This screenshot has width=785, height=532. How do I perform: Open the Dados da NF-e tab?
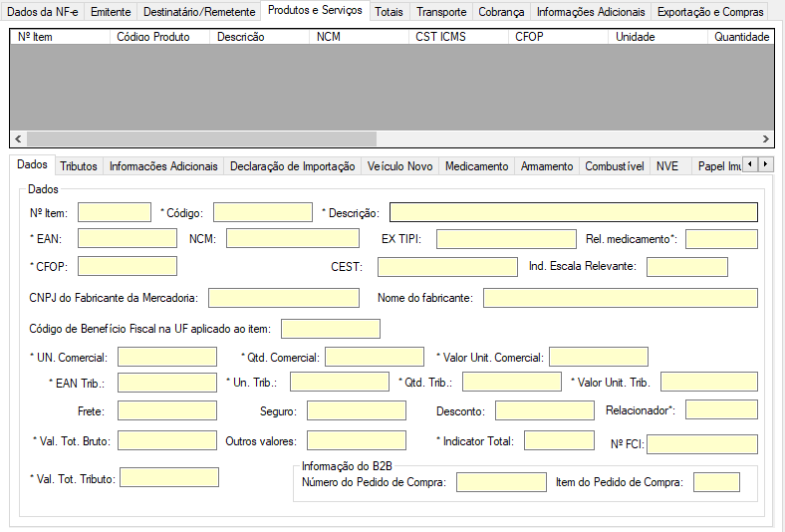43,12
